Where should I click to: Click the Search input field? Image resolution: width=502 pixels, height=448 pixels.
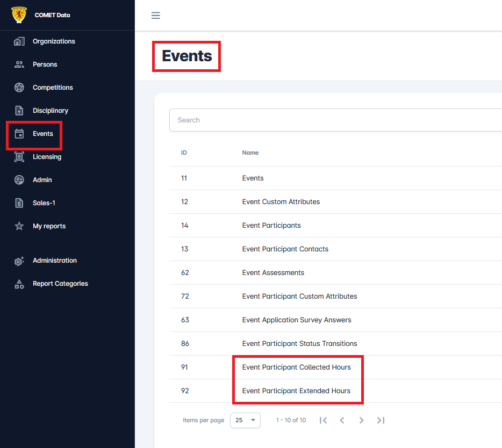(x=322, y=120)
